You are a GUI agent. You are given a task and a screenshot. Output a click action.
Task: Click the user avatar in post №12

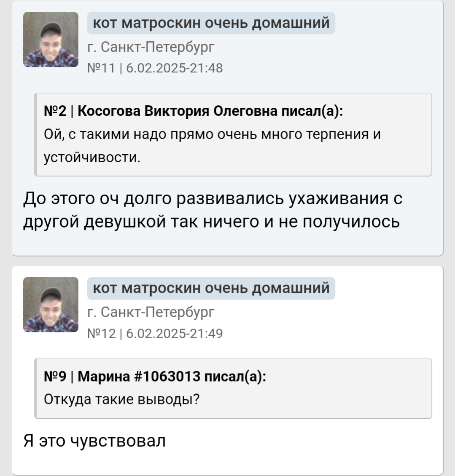(x=51, y=305)
